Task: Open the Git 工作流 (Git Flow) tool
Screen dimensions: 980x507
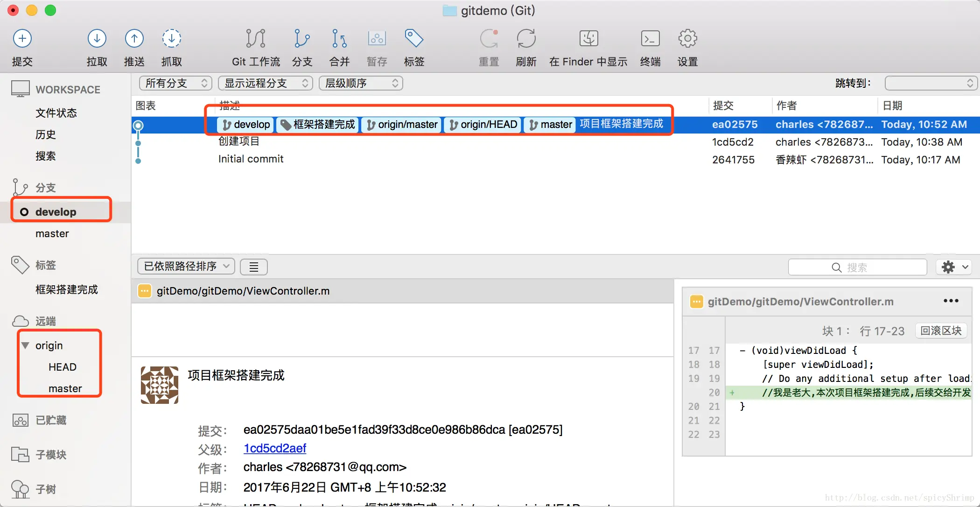Action: tap(255, 39)
